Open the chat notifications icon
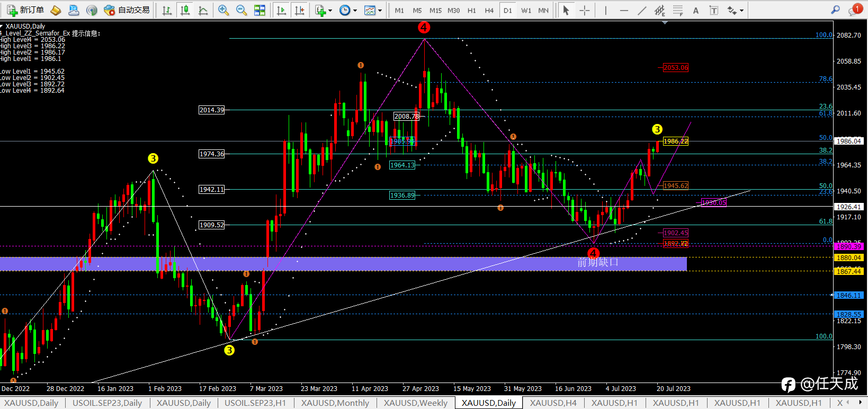The width and height of the screenshot is (868, 409). (x=854, y=10)
